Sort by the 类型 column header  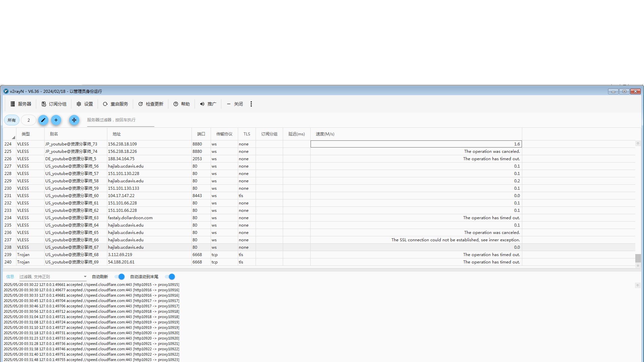point(30,134)
